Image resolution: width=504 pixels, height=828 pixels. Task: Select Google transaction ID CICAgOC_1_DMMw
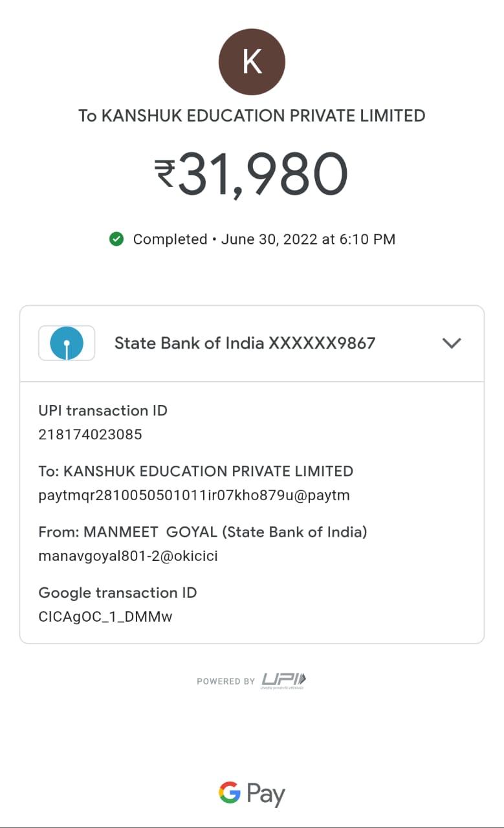coord(105,616)
